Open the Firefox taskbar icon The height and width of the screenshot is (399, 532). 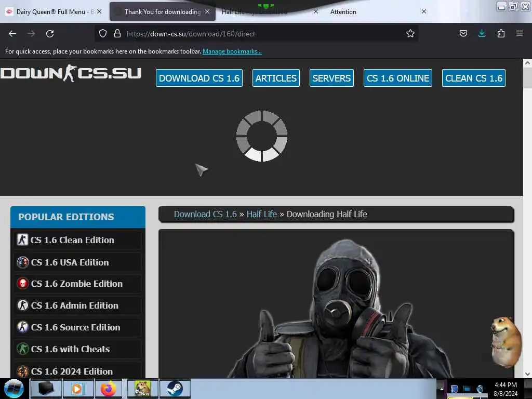pos(109,389)
